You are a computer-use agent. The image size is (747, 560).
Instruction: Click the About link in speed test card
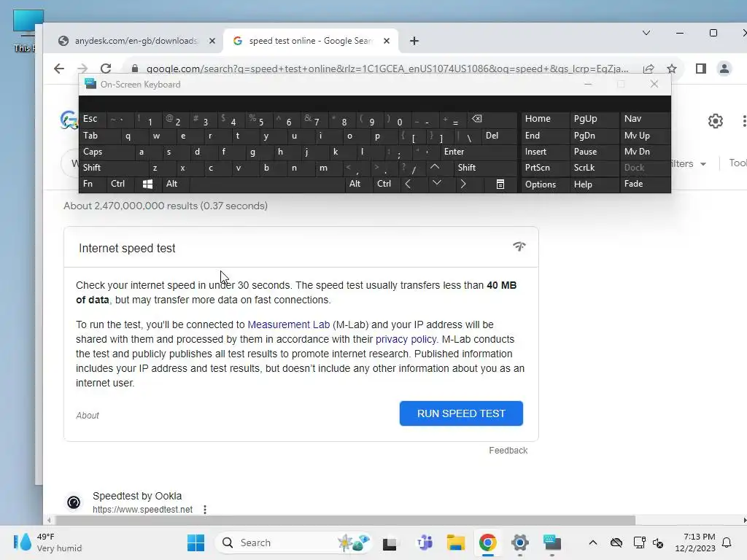88,416
